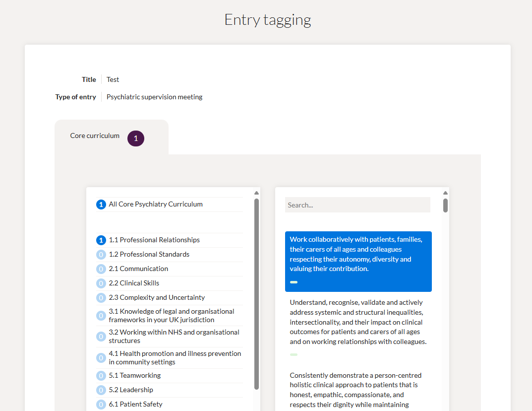
Task: Click the count badge for 1.1 Professional Relationships
Action: (101, 240)
